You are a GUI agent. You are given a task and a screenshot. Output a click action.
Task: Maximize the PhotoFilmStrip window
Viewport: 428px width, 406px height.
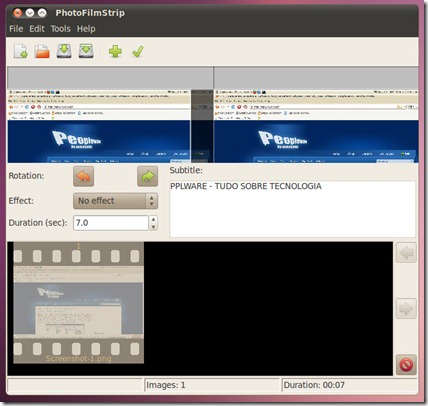42,13
